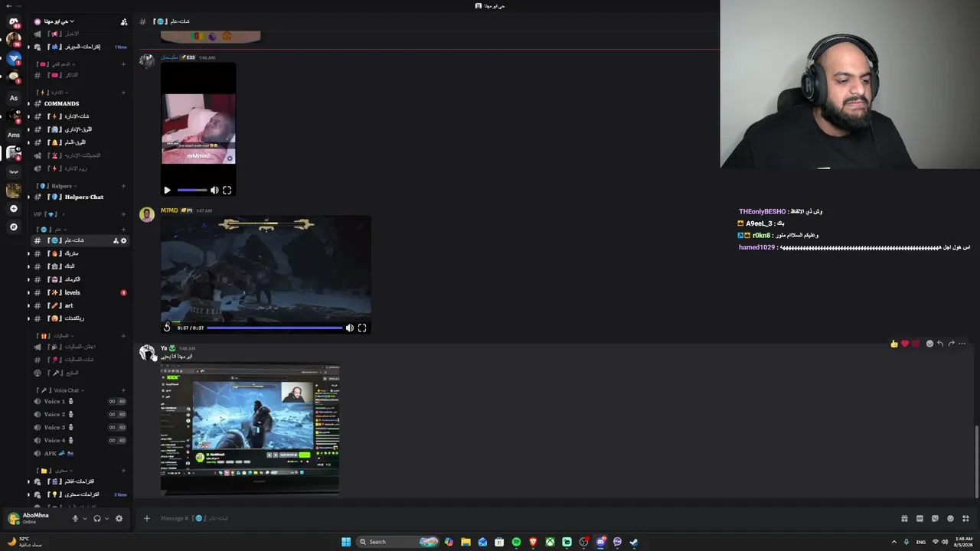Open the emoji picker in message bar

coord(950,518)
